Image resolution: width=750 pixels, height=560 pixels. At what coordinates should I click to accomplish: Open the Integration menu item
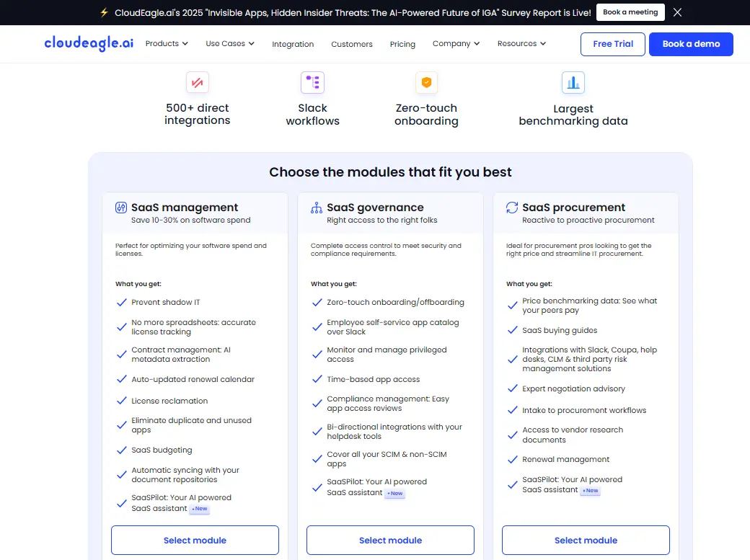(293, 45)
